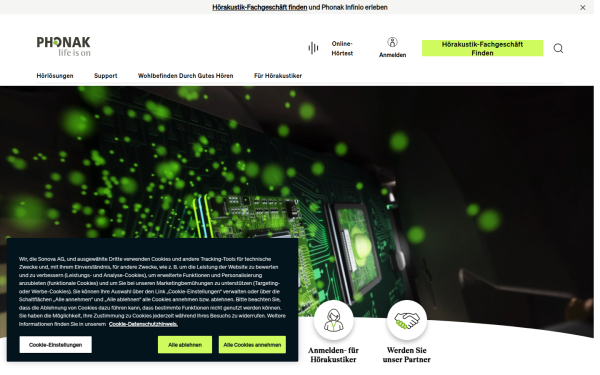Click the Hörakustiker person circle icon

(334, 320)
